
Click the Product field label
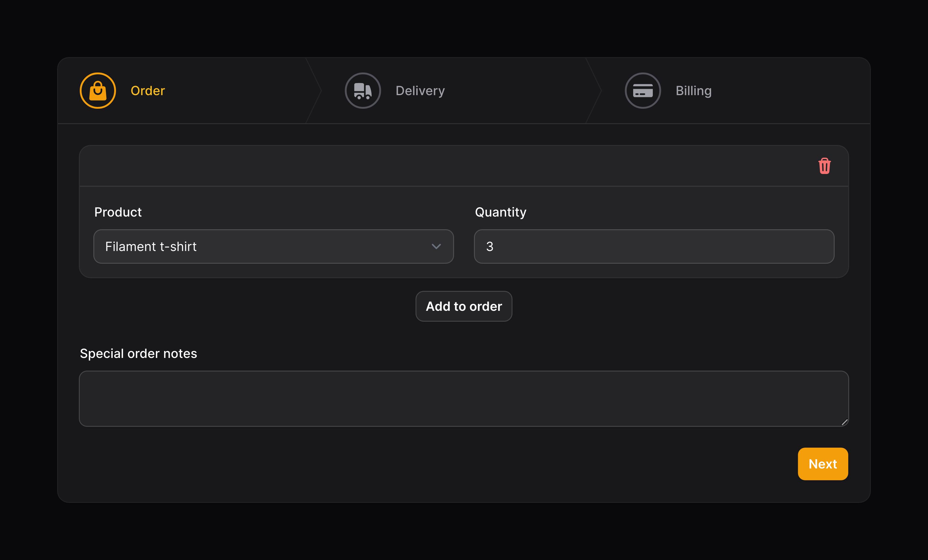118,212
